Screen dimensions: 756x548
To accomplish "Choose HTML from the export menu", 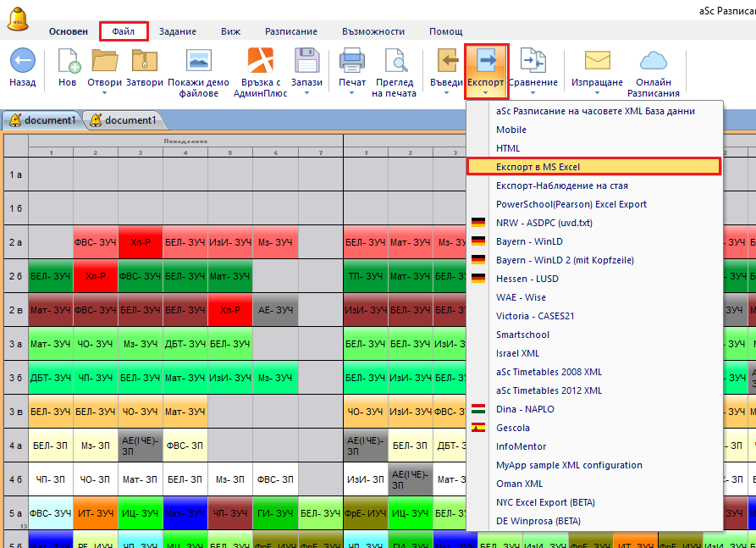I will point(508,148).
